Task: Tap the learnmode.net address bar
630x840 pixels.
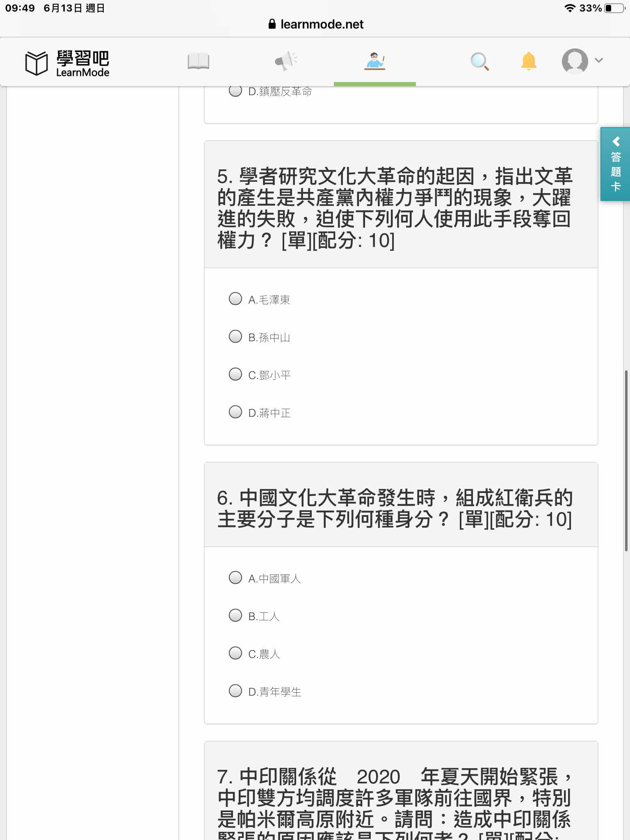Action: 315,24
